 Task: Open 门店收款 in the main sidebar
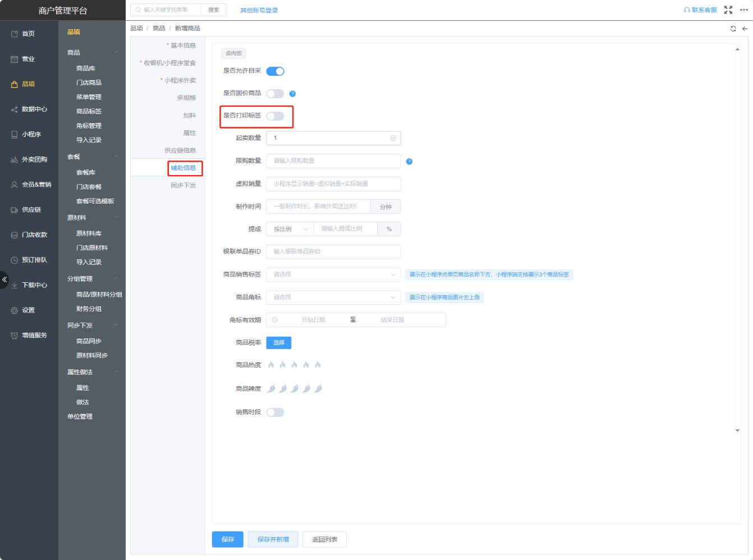(x=29, y=235)
